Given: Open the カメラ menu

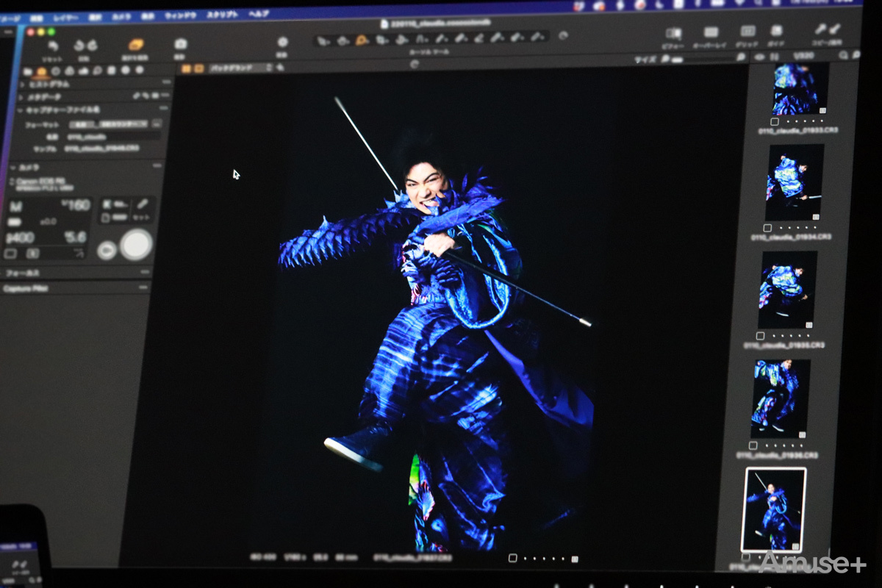Looking at the screenshot, I should pos(121,16).
